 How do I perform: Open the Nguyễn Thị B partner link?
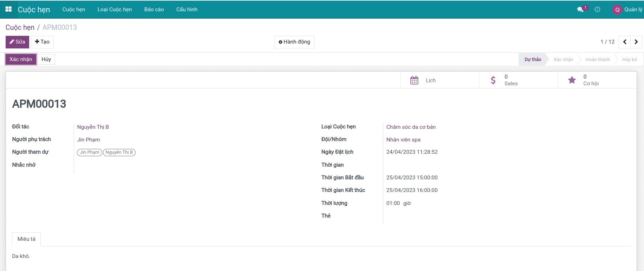point(93,127)
